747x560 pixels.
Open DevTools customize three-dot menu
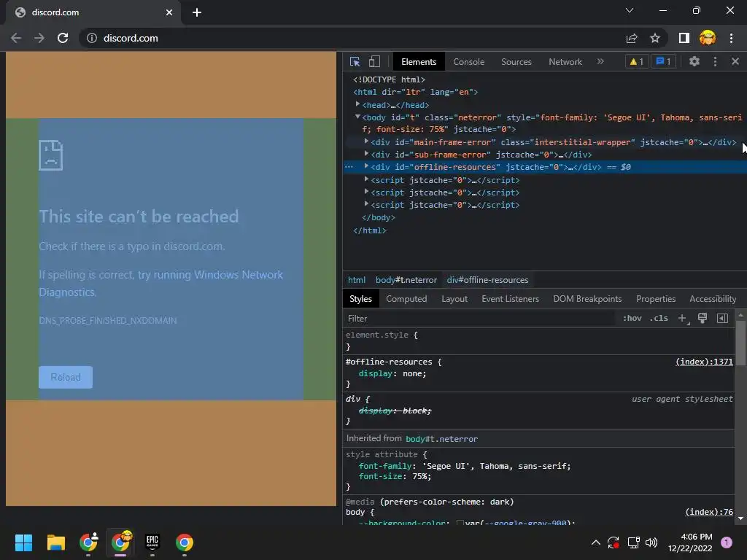(x=715, y=61)
